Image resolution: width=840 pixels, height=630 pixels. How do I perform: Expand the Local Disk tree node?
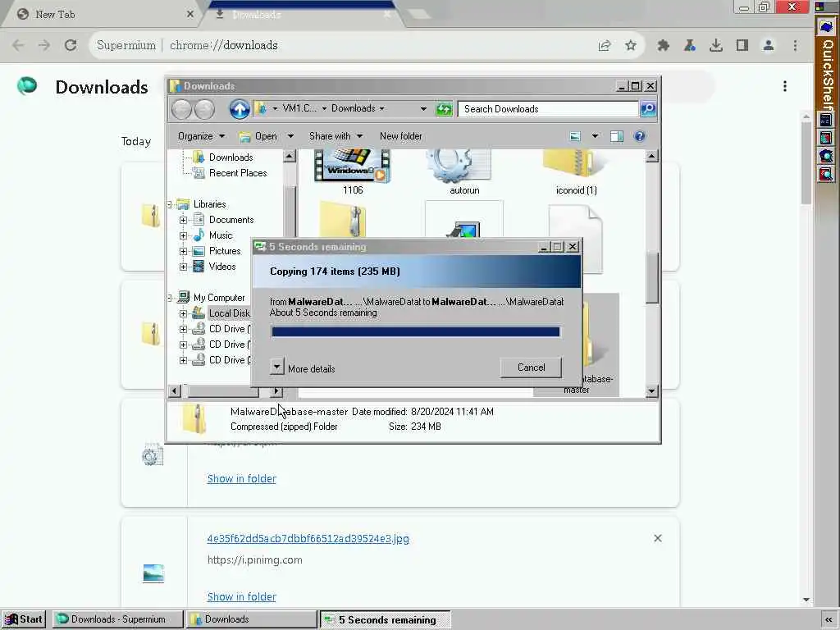coord(183,314)
